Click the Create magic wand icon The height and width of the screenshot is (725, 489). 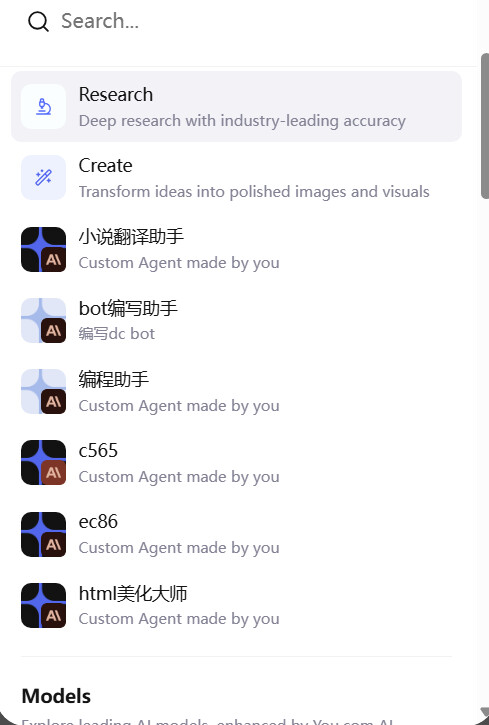click(x=43, y=178)
